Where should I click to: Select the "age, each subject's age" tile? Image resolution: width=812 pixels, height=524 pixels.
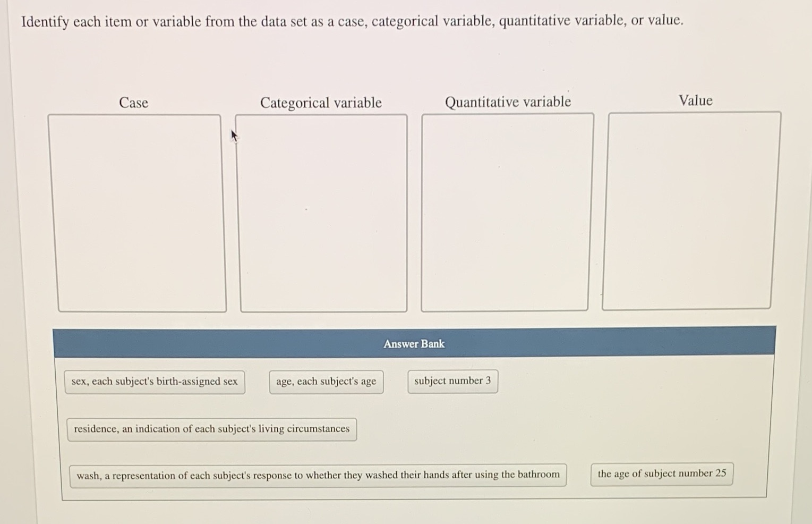point(326,381)
